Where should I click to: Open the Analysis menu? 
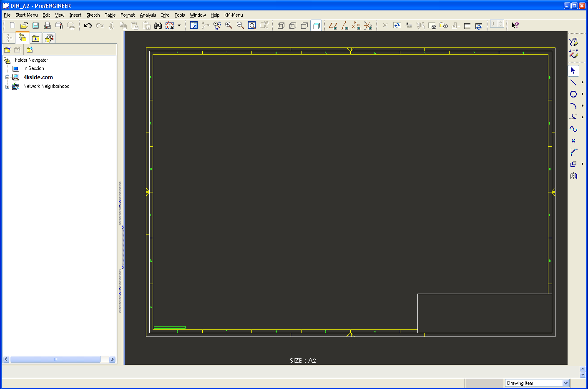[148, 15]
